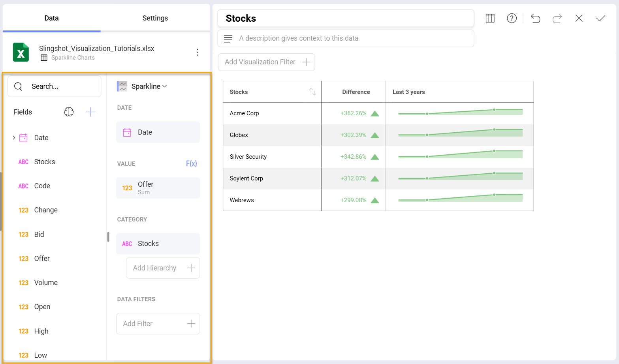Edit the Stocks title field
619x364 pixels.
coord(346,18)
